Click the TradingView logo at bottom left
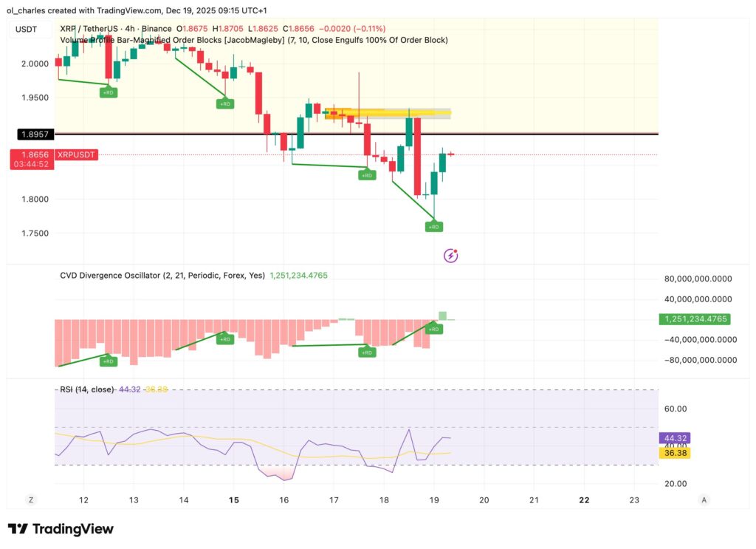The height and width of the screenshot is (549, 756). (59, 529)
